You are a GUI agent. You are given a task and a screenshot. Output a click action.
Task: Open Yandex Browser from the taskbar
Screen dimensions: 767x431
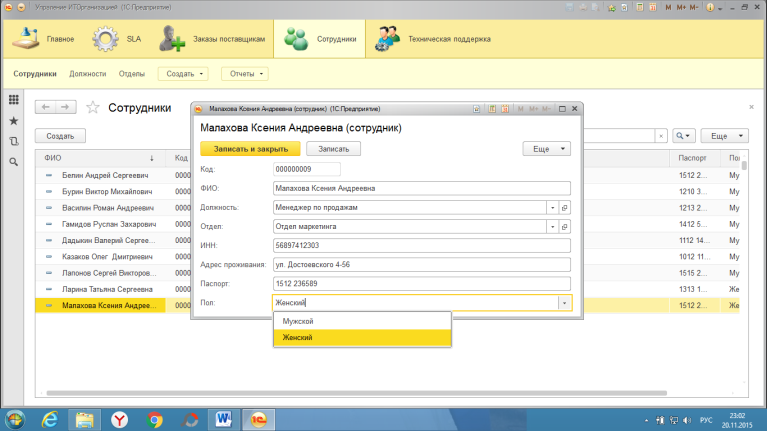[119, 419]
